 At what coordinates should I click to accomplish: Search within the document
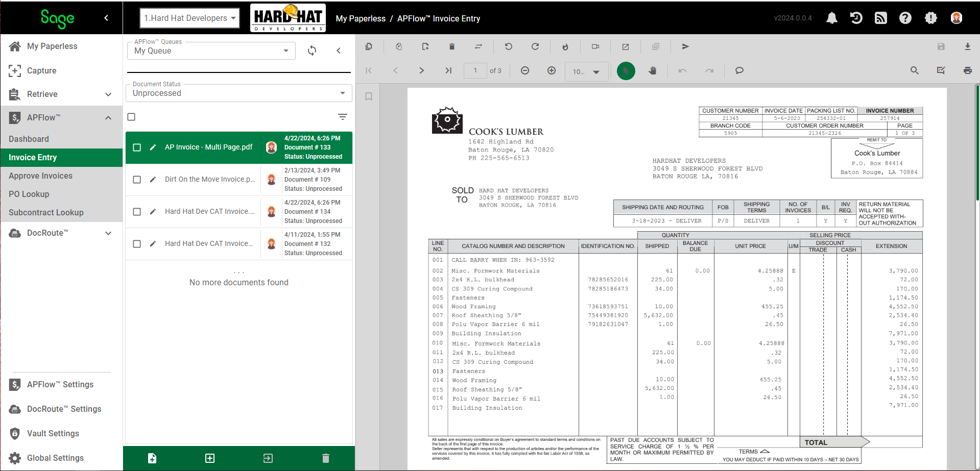click(915, 70)
